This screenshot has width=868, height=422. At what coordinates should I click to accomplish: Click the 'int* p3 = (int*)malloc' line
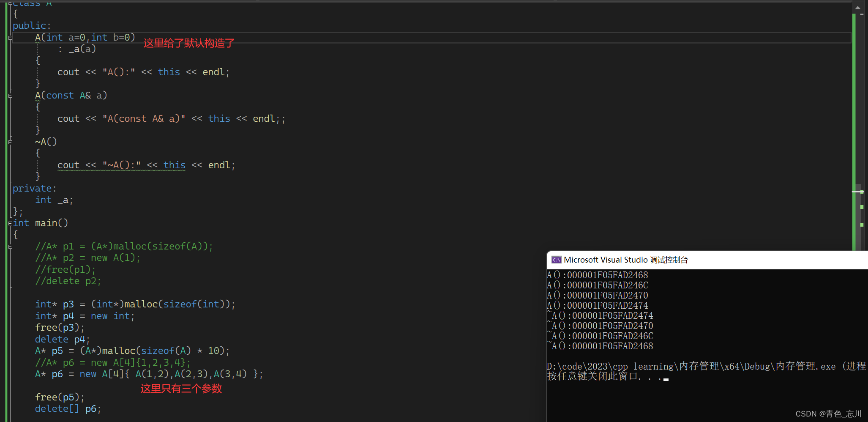tap(135, 304)
